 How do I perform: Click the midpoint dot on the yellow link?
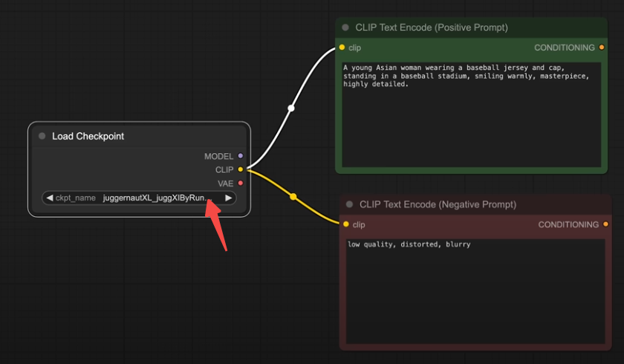[293, 197]
